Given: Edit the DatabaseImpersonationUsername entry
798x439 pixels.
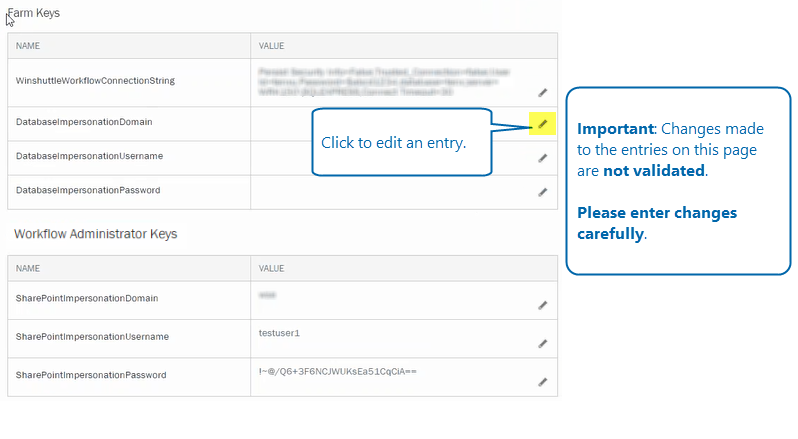Looking at the screenshot, I should click(543, 158).
